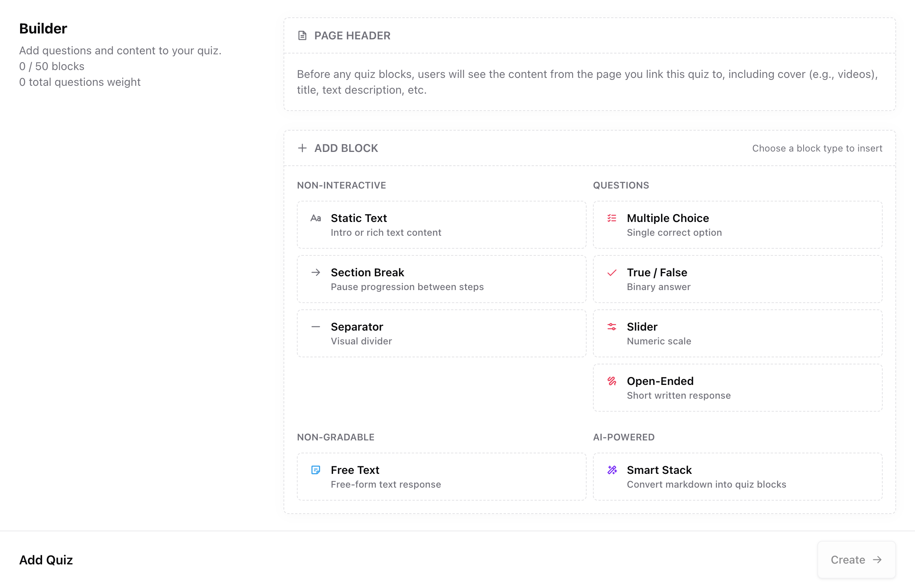Click the Page Header document icon
Viewport: 915px width, 588px height.
[302, 35]
